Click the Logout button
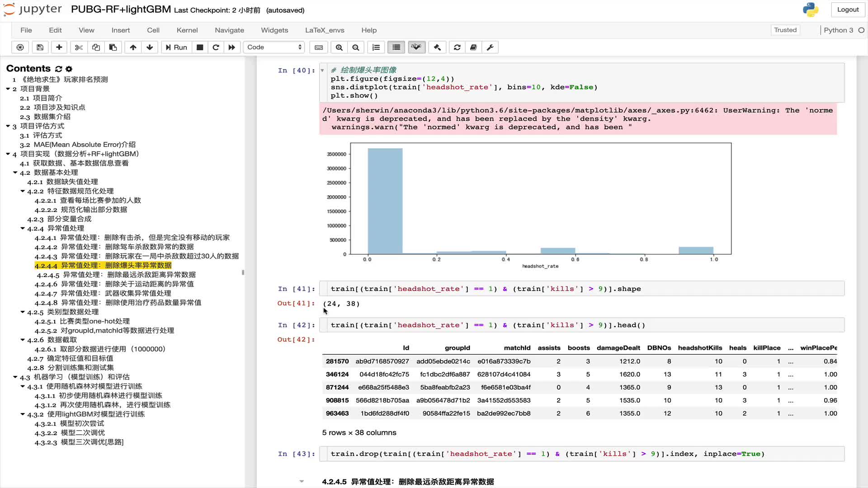Viewport: 868px width, 488px height. point(848,9)
